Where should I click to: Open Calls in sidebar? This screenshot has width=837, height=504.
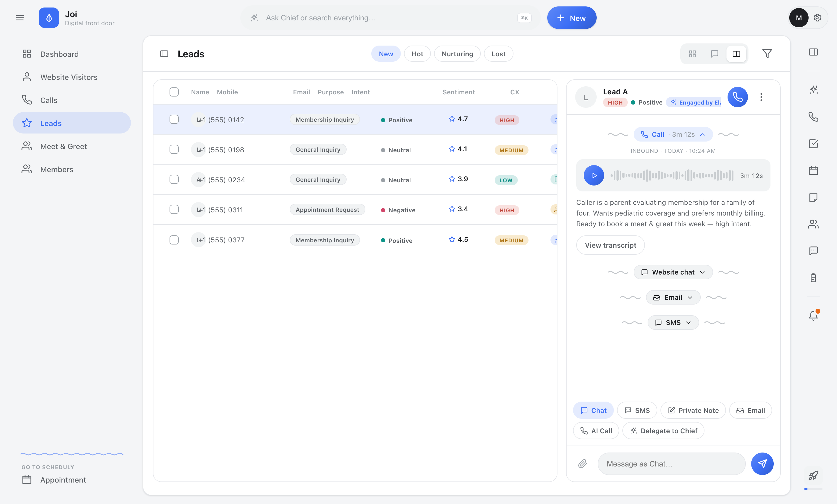point(72,100)
